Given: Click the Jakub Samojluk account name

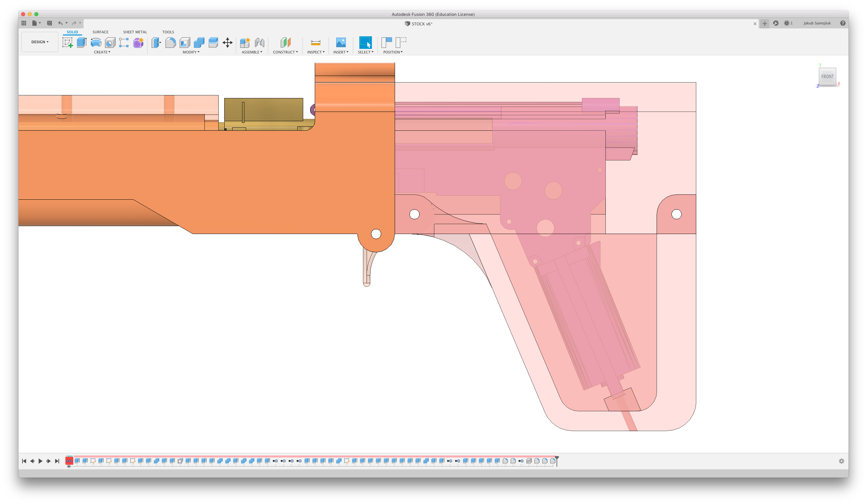Looking at the screenshot, I should tap(817, 23).
